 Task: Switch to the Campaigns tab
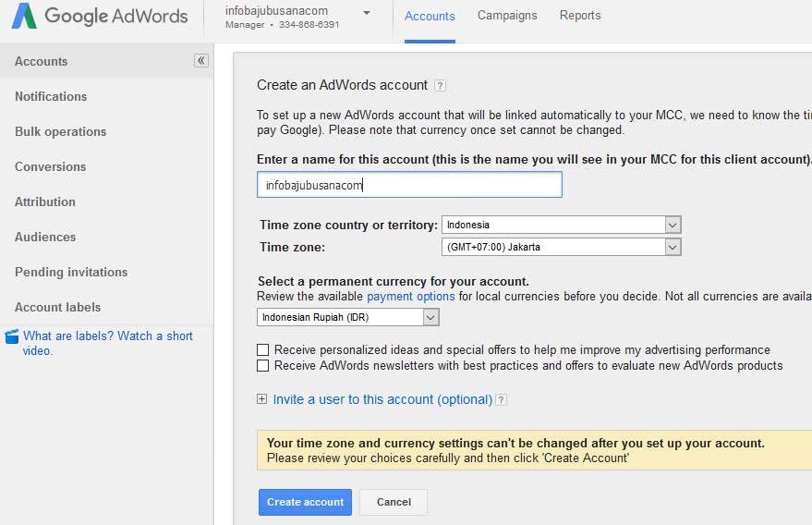(507, 16)
